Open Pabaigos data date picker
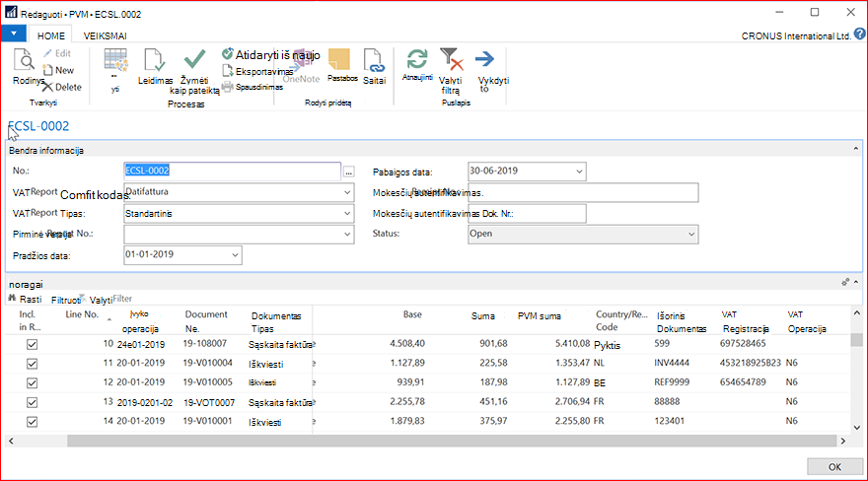868x481 pixels. pyautogui.click(x=579, y=172)
